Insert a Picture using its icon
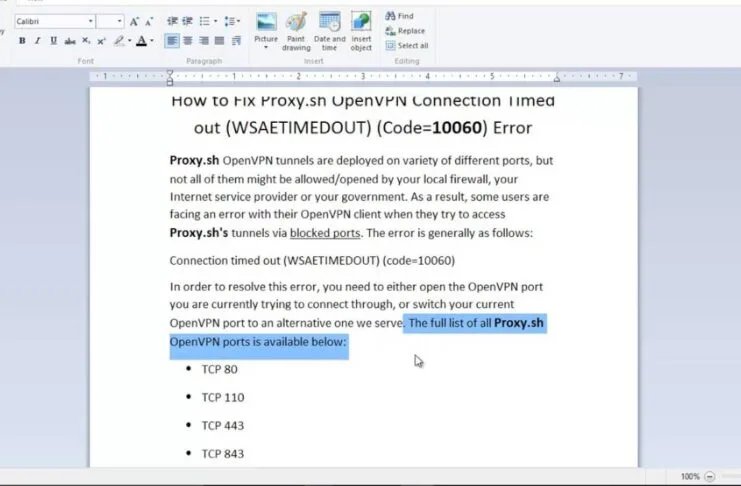Viewport: 741px width, 486px height. [266, 22]
